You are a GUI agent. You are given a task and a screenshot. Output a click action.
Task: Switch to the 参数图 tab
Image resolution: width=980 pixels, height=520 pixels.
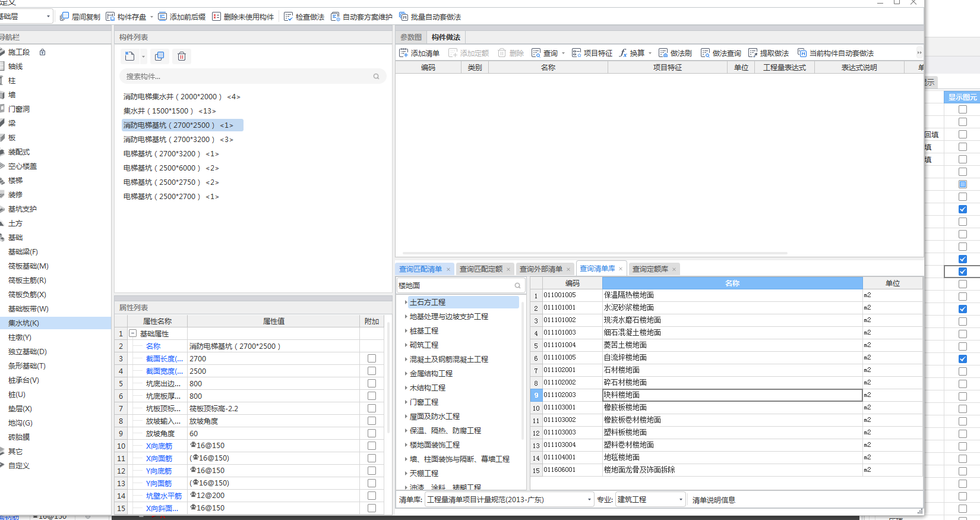(411, 37)
